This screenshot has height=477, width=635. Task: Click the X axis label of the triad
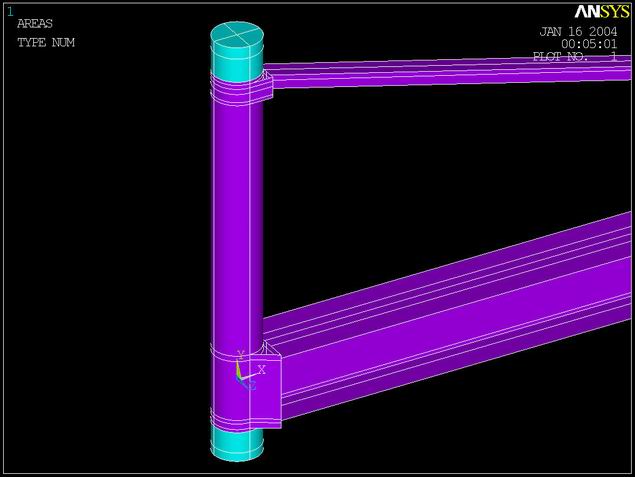(262, 370)
